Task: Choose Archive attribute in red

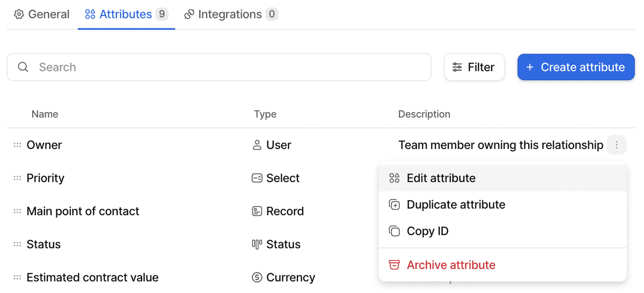Action: click(451, 265)
